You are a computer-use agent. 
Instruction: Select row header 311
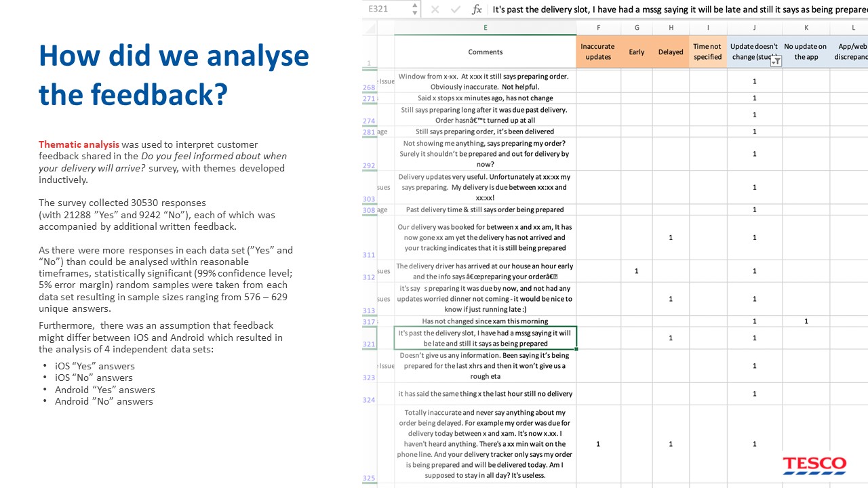(370, 237)
